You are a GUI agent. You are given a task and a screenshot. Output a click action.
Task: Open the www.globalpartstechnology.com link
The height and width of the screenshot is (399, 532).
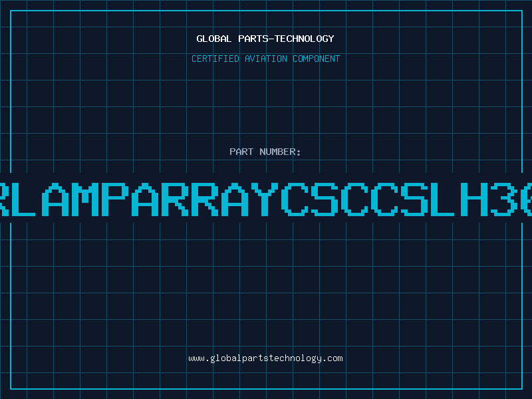point(265,358)
